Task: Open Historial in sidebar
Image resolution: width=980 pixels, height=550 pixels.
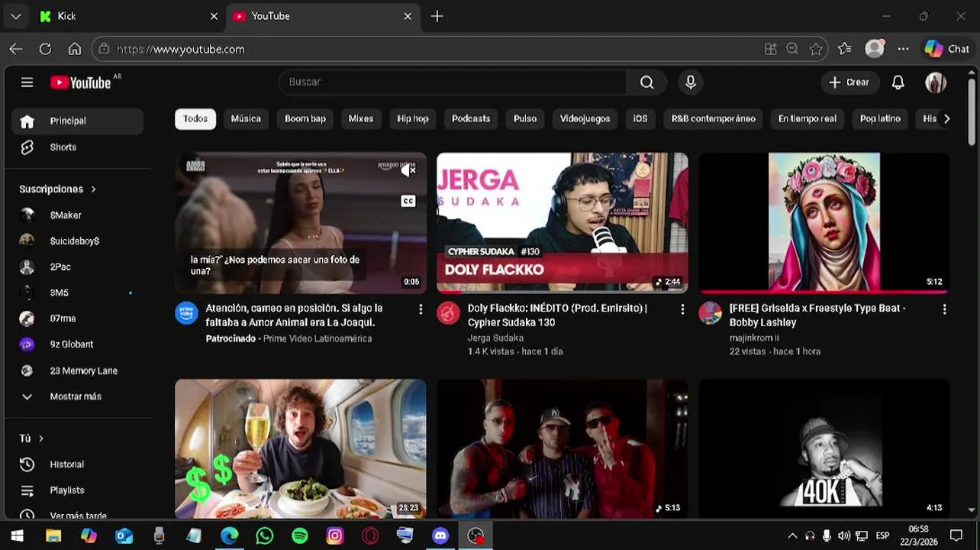Action: point(77,464)
